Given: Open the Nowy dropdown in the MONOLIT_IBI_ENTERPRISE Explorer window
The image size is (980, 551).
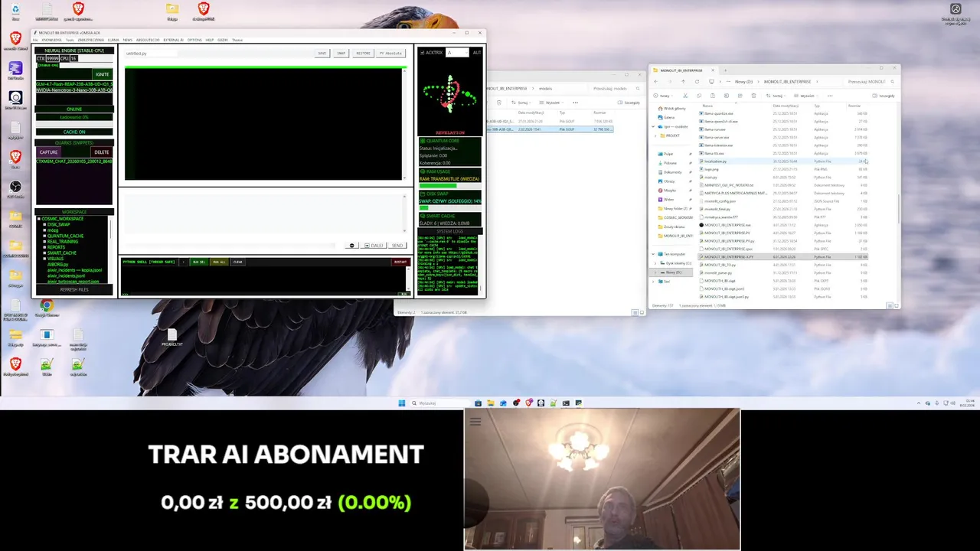Looking at the screenshot, I should pos(664,96).
